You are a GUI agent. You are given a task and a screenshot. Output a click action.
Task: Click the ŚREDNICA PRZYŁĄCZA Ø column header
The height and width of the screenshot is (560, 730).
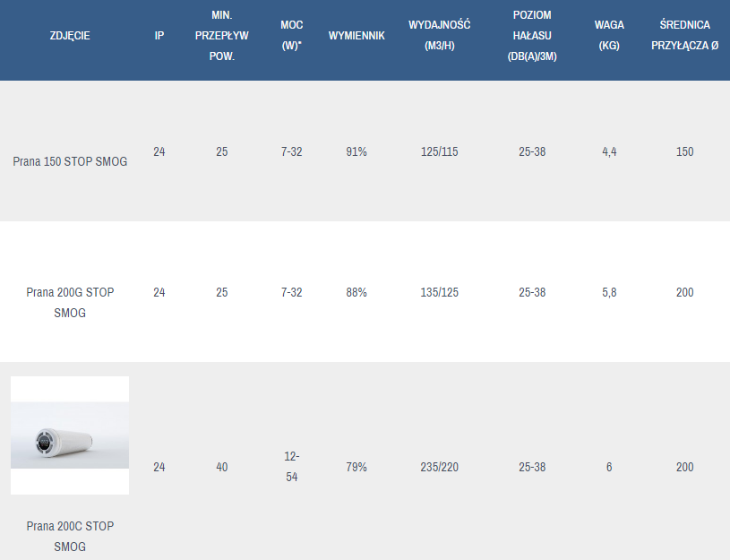pos(685,35)
